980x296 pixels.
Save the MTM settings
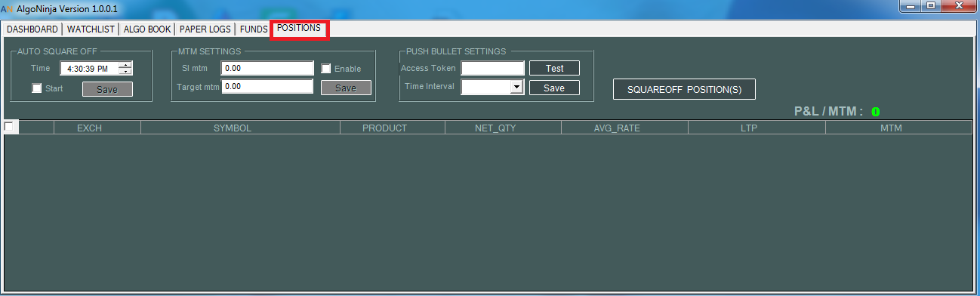346,88
